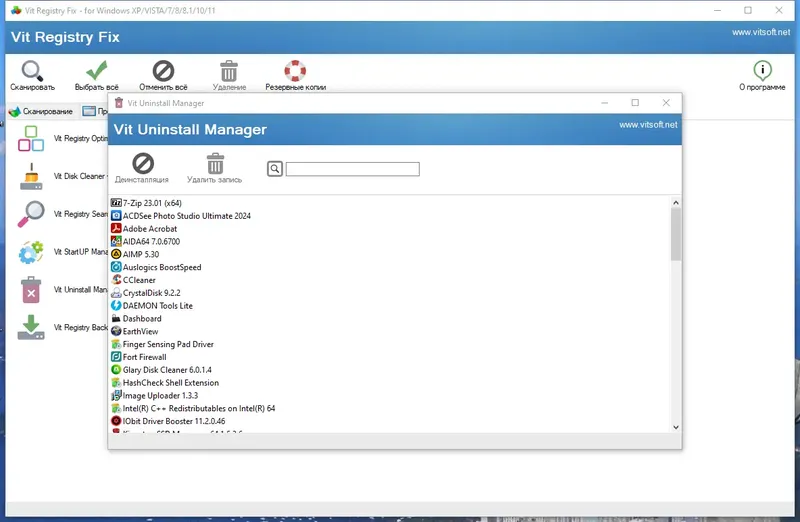This screenshot has height=522, width=800.
Task: Click the scroll down arrow of program list
Action: pyautogui.click(x=676, y=427)
